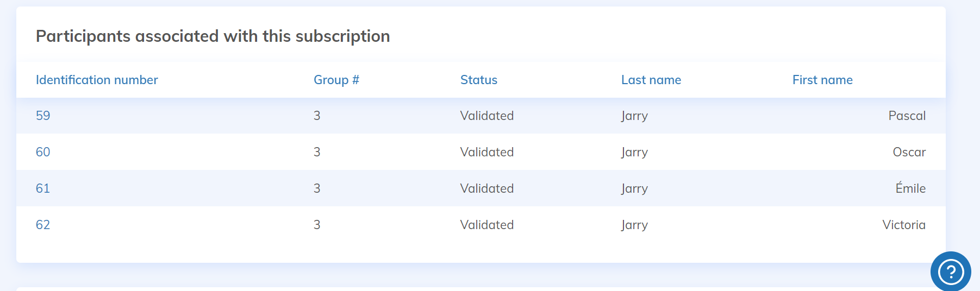Viewport: 980px width, 291px height.
Task: Open participant with identification number 62
Action: (x=43, y=225)
